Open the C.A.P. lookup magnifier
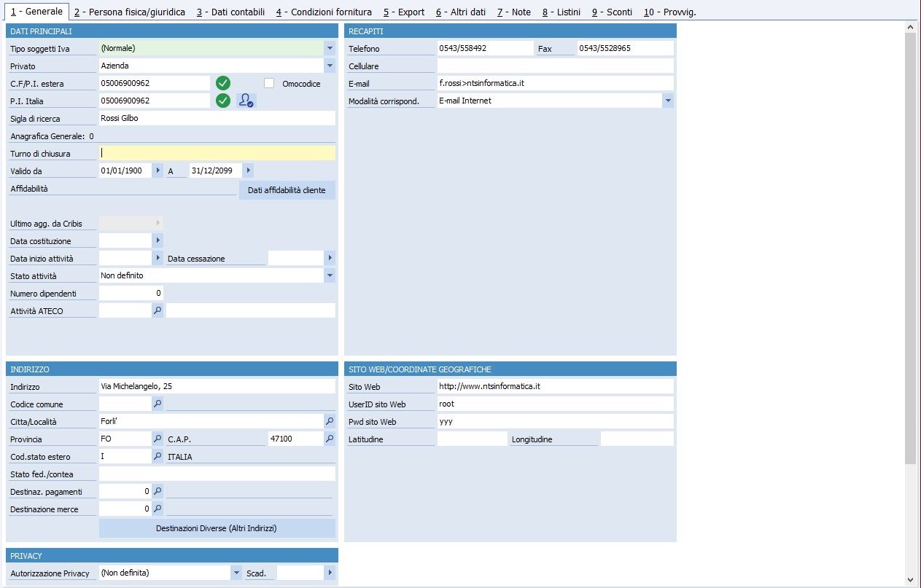The width and height of the screenshot is (921, 588). coord(330,439)
